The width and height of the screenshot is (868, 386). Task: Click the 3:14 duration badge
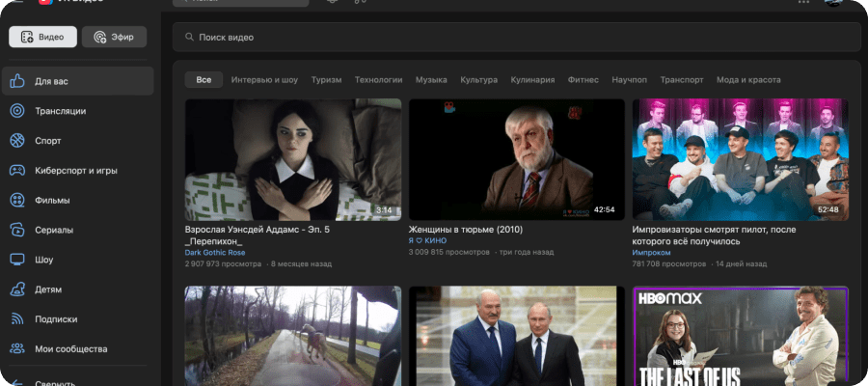[384, 210]
